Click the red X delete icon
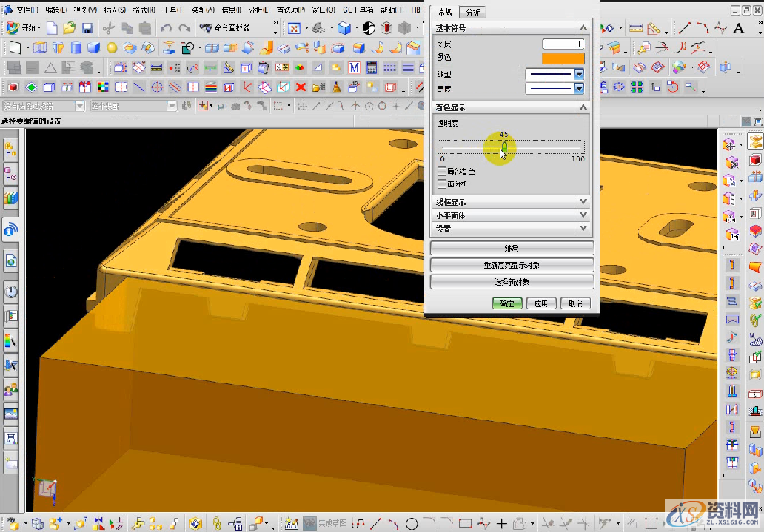This screenshot has height=532, width=764. point(301,87)
